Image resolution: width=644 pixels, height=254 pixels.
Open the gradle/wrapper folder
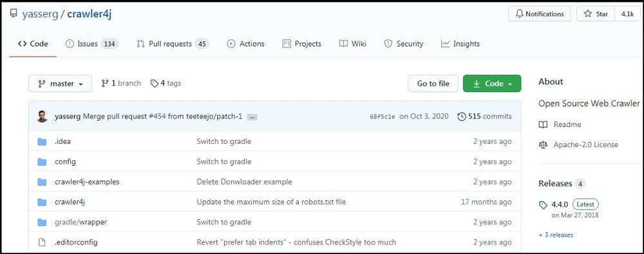(x=81, y=222)
